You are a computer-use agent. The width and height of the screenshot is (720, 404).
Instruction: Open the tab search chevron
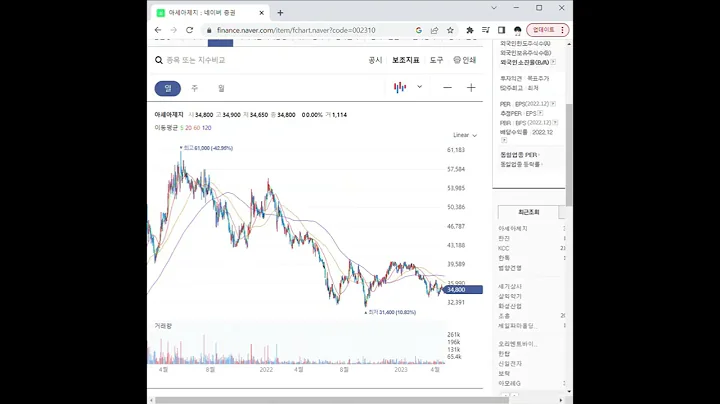pos(494,8)
